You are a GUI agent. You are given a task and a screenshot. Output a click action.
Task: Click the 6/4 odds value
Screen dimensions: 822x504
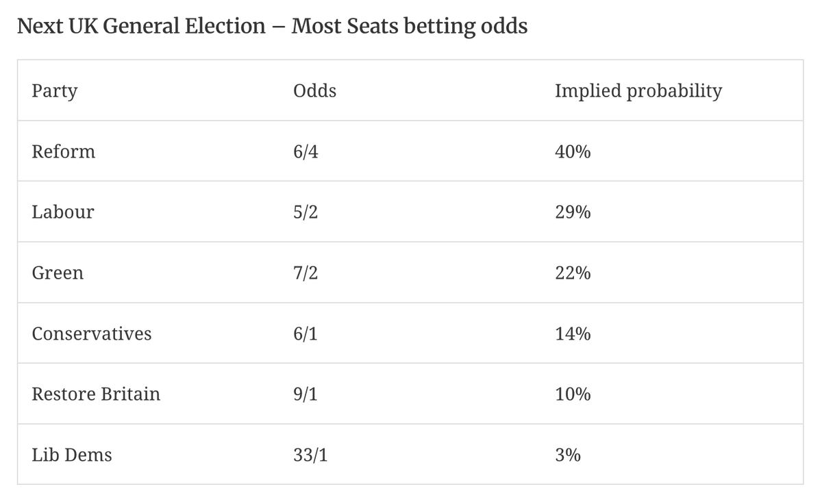coord(306,151)
